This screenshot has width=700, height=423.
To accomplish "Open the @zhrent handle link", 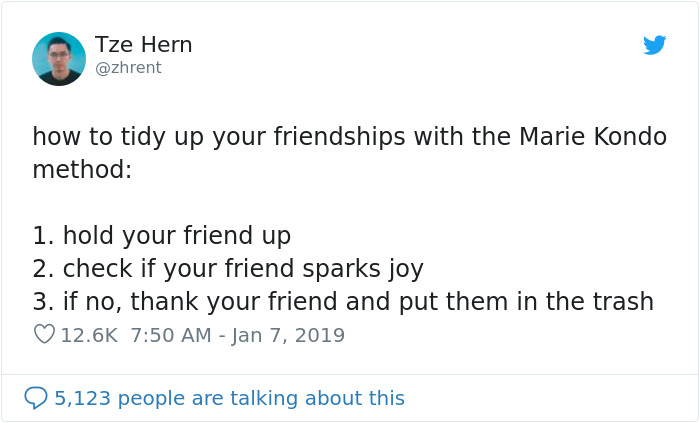I will coord(127,68).
